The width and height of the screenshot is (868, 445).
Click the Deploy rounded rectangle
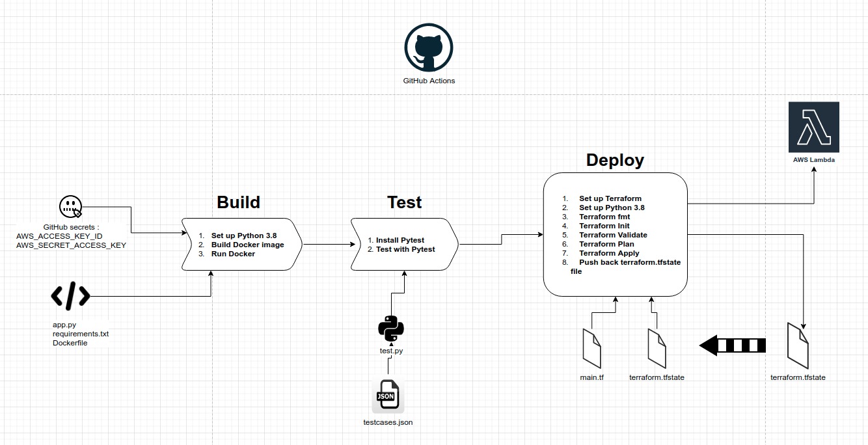pyautogui.click(x=614, y=234)
